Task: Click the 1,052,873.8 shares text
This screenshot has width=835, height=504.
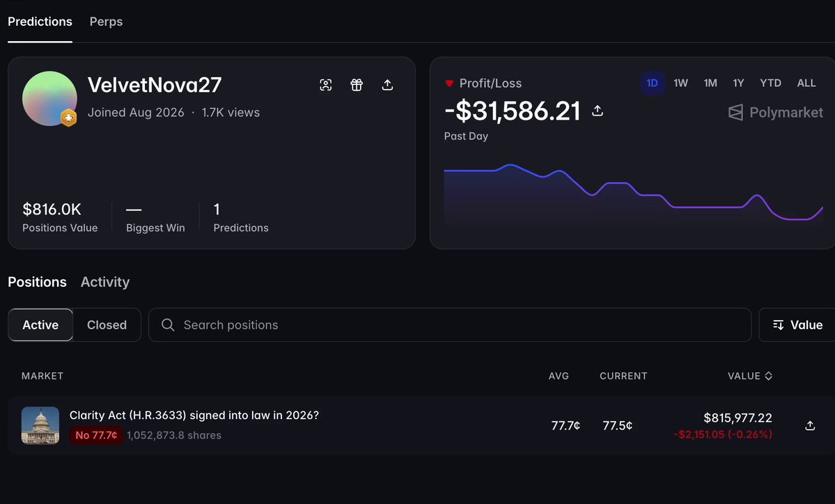Action: tap(174, 435)
